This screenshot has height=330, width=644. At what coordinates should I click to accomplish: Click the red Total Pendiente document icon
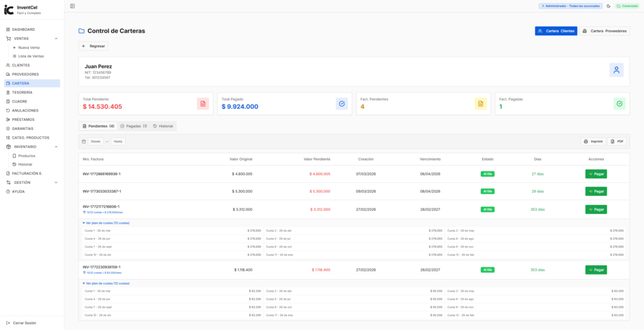coord(203,104)
